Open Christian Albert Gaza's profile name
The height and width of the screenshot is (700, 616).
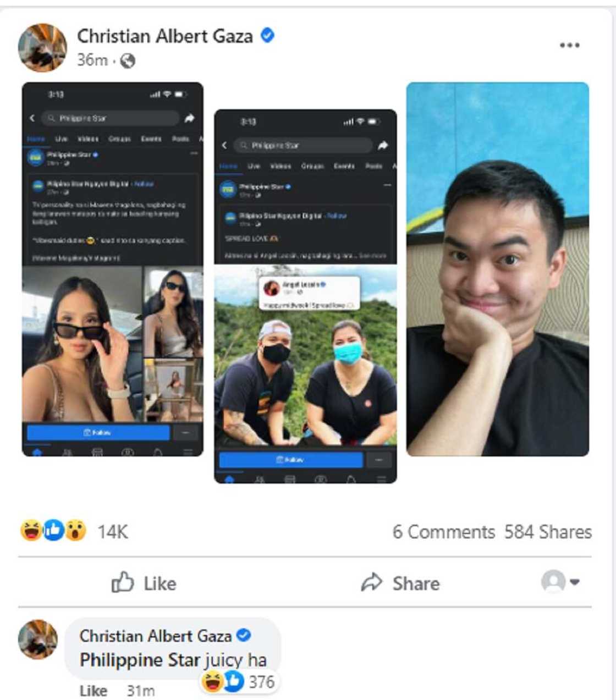coord(164,36)
